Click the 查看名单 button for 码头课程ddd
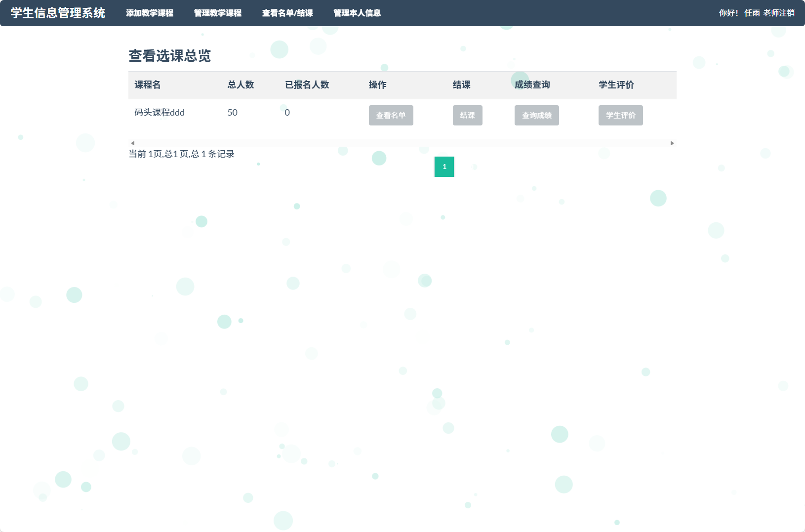The height and width of the screenshot is (532, 805). point(391,115)
